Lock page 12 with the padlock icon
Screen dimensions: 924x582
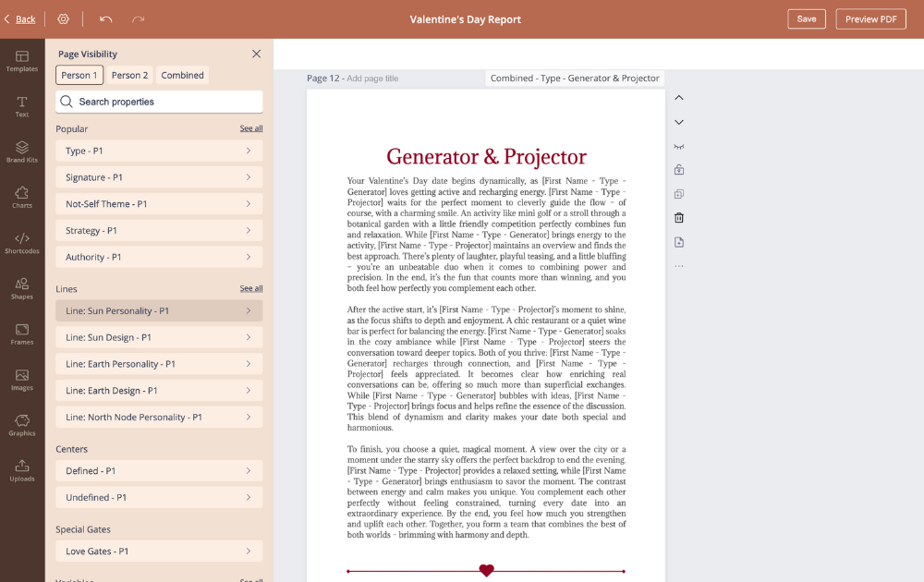click(x=679, y=170)
